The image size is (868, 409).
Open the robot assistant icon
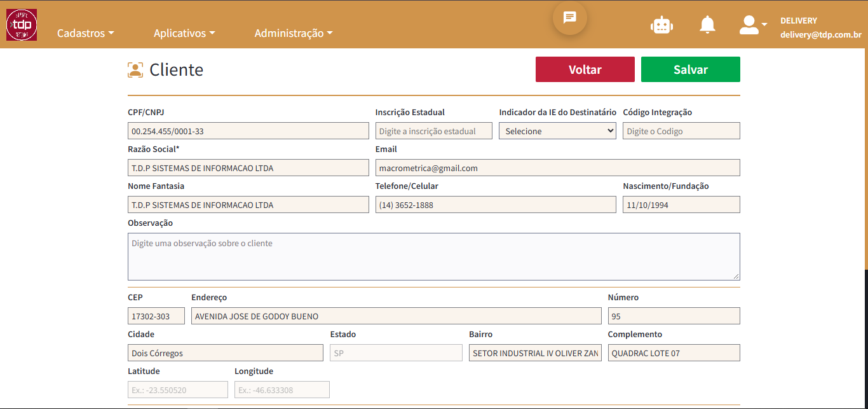point(661,25)
